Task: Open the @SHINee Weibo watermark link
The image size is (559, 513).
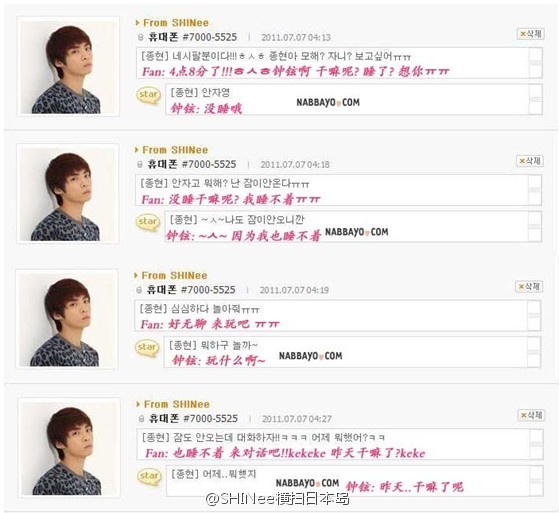Action: (277, 499)
